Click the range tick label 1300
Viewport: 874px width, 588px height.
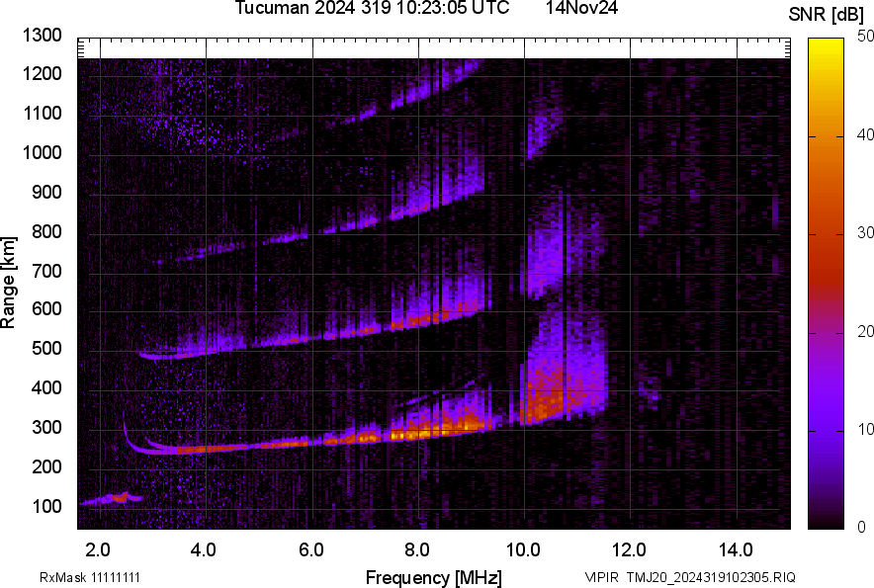pos(42,36)
